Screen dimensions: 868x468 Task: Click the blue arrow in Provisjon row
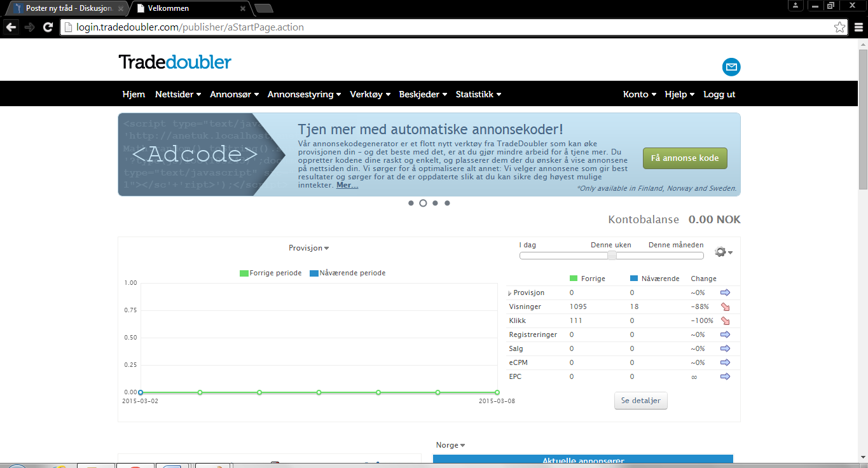click(725, 292)
